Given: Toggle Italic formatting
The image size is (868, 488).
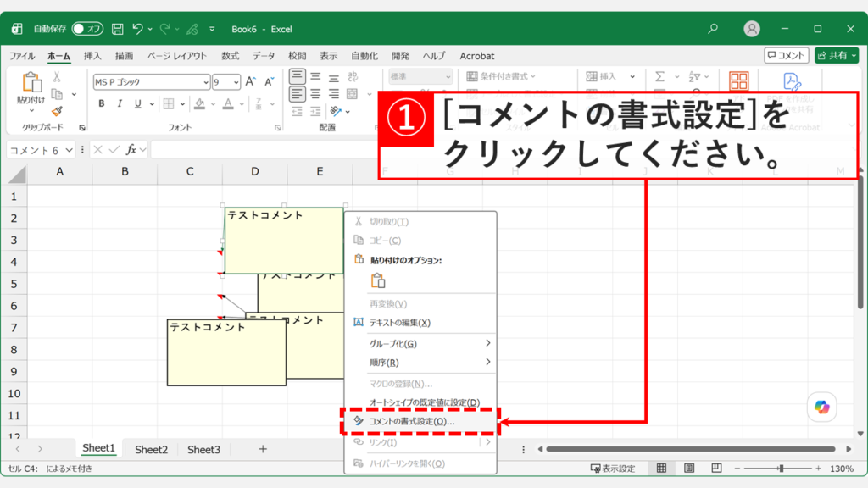Looking at the screenshot, I should [x=120, y=103].
